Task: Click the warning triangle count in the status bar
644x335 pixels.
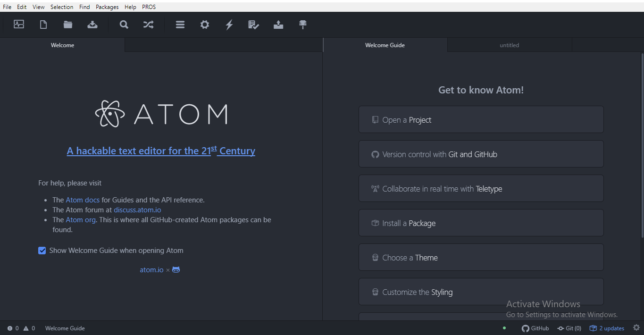Action: tap(29, 328)
